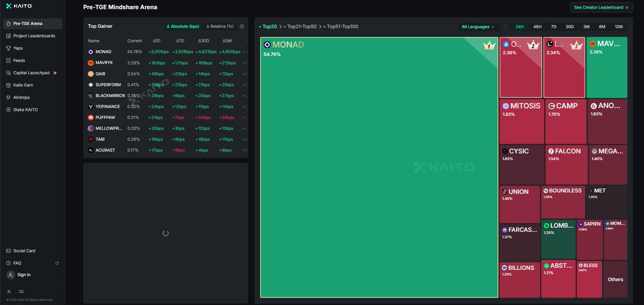Click the YEIFINANCE logo in the table
The width and height of the screenshot is (644, 305).
91,107
